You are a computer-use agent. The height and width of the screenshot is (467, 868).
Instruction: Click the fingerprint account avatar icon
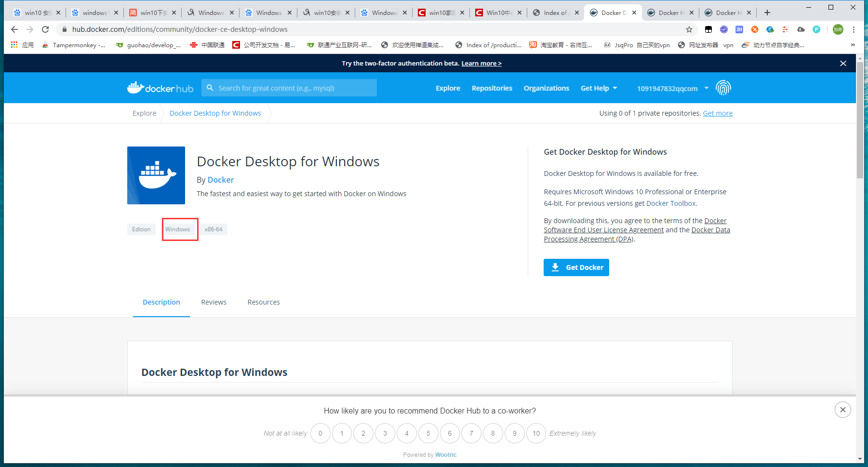pyautogui.click(x=723, y=88)
